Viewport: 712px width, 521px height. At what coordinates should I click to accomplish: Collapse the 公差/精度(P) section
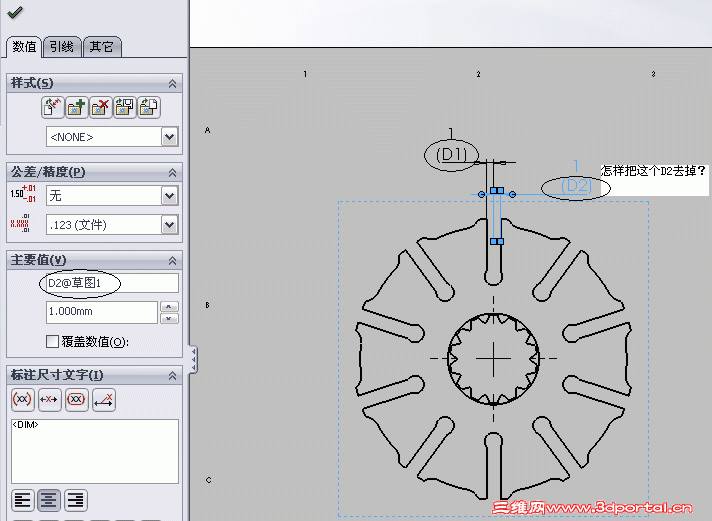(x=172, y=173)
